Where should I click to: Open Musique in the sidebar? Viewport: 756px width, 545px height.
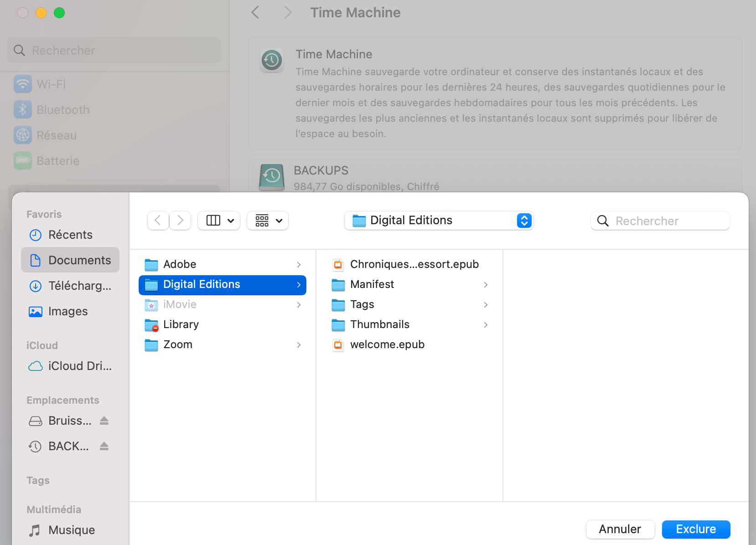[x=70, y=530]
